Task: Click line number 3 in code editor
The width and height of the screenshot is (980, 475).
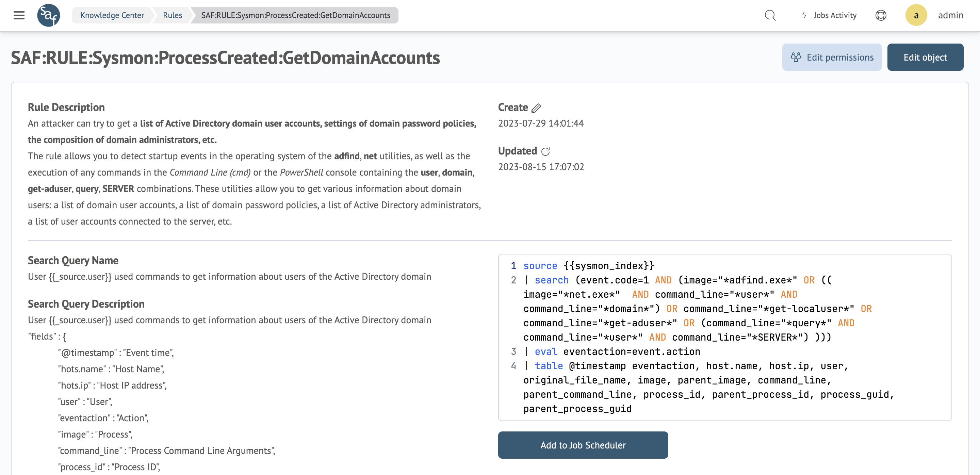Action: click(x=513, y=351)
